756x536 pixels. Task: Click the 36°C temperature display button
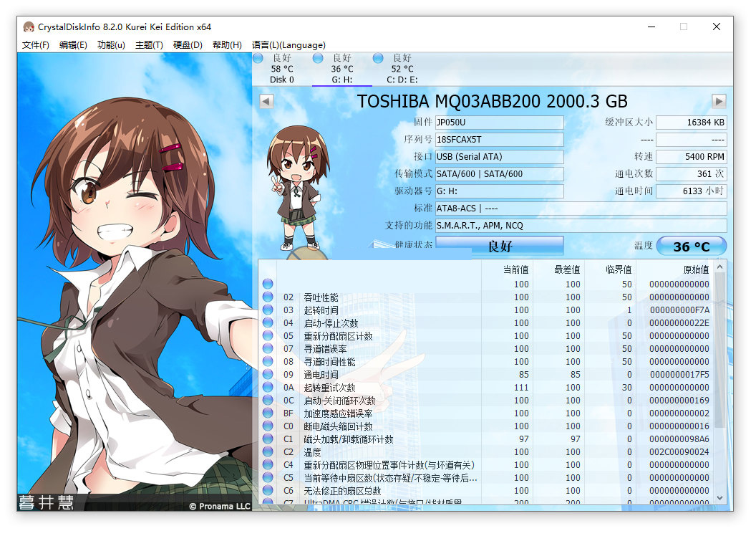tap(691, 246)
